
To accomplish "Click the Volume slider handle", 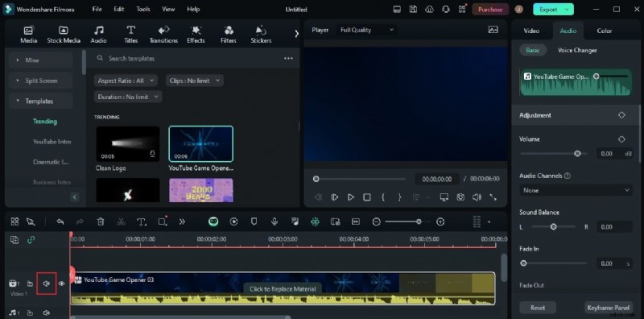I will pyautogui.click(x=577, y=154).
